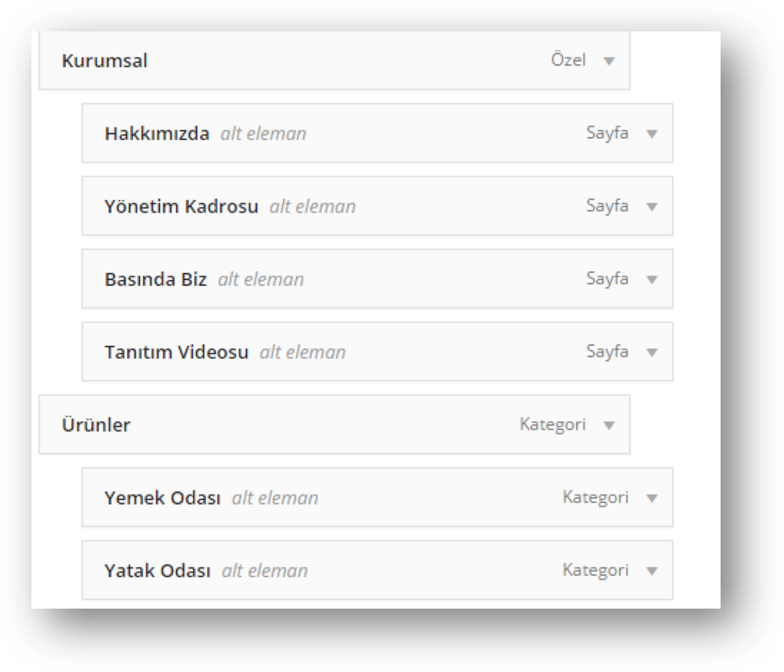Open the Yönetim Kadrosu item settings arrow
The height and width of the screenshot is (672, 784).
(x=652, y=207)
